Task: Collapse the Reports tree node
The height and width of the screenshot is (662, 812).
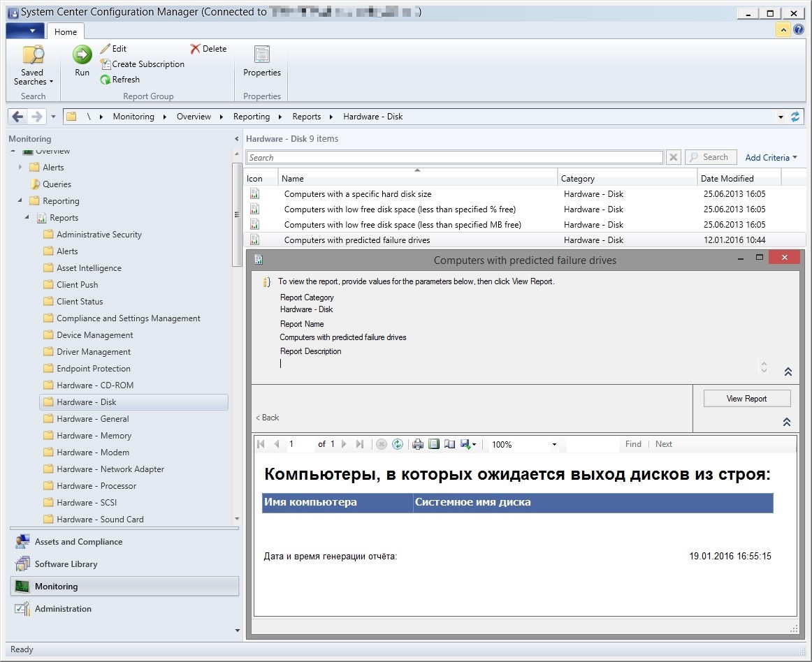Action: (x=27, y=217)
